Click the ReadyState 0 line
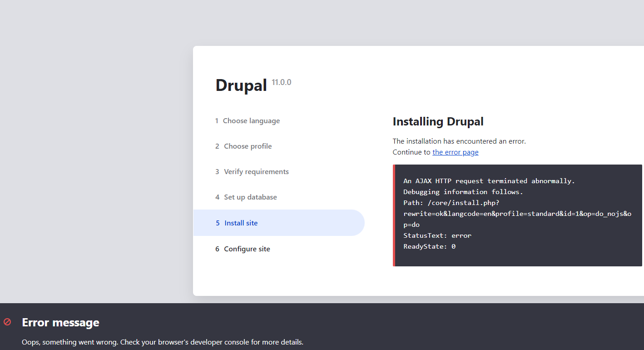This screenshot has width=644, height=350. (429, 246)
